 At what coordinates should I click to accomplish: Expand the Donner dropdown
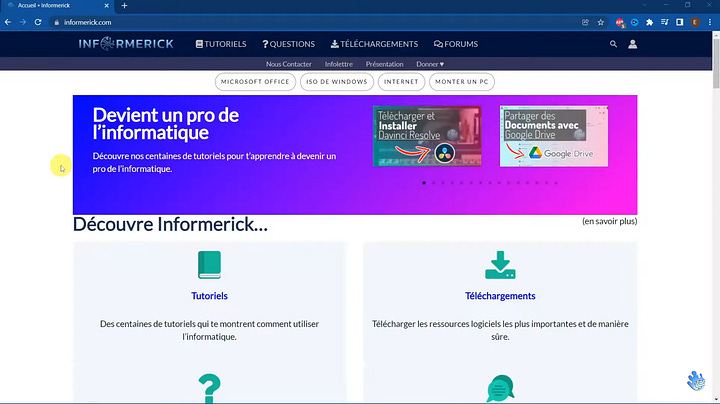pos(430,64)
